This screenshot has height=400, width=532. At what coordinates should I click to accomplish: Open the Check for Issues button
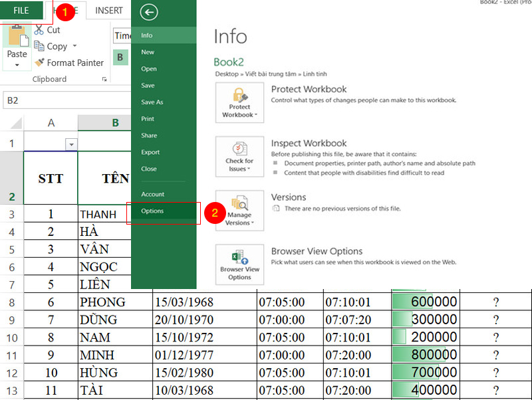(x=239, y=157)
